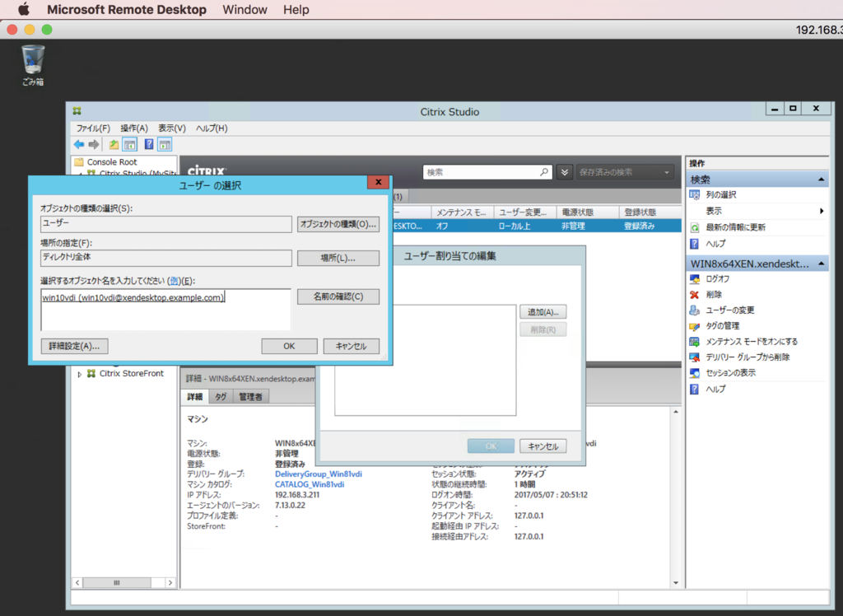This screenshot has height=616, width=843.
Task: Click IP address 192.168.3.211 text
Action: point(296,495)
